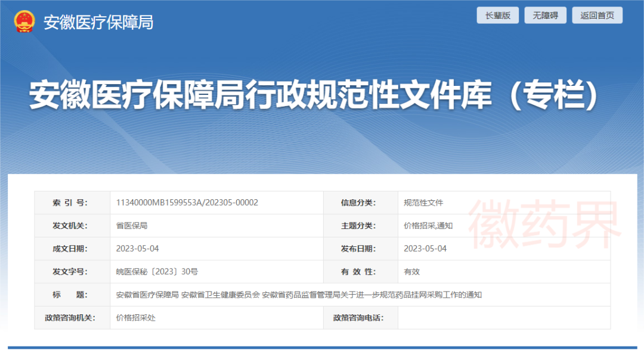Return home via 返回首页 button

click(x=597, y=16)
